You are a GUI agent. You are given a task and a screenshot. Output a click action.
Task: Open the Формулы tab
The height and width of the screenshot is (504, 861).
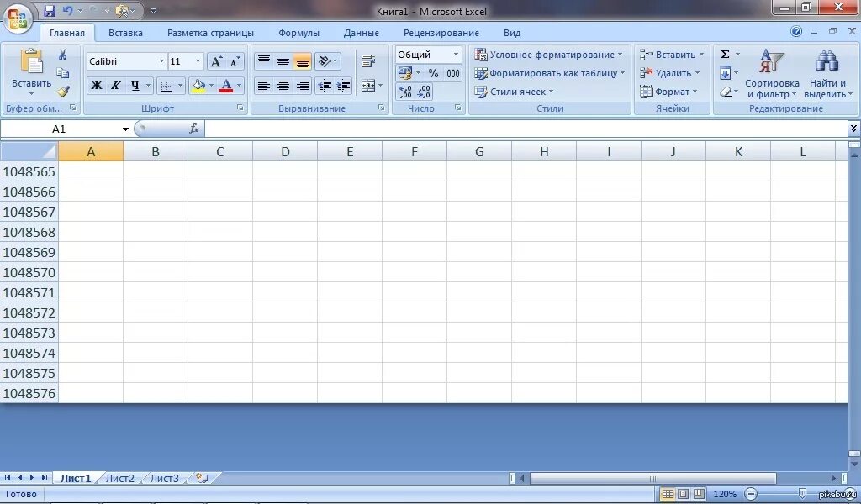[298, 33]
